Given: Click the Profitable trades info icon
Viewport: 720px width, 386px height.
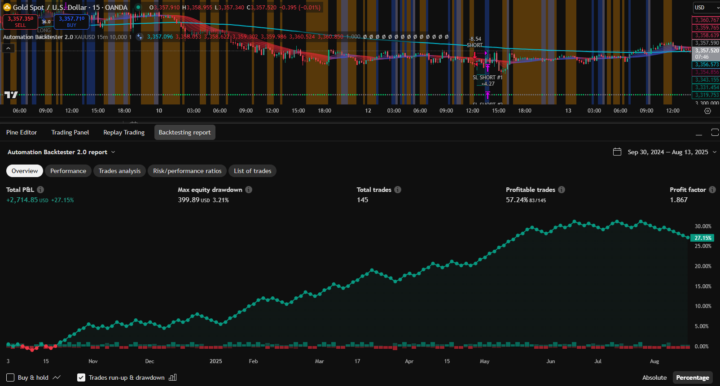Looking at the screenshot, I should point(562,190).
